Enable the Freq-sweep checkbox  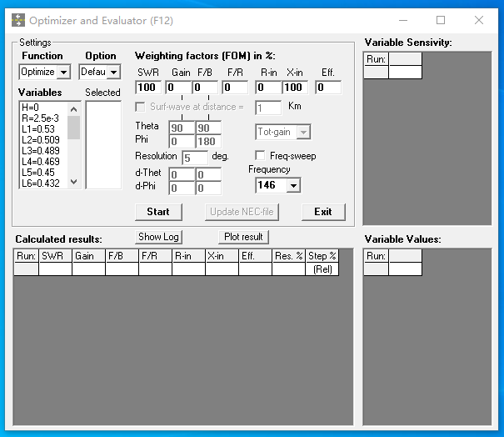[x=261, y=156]
